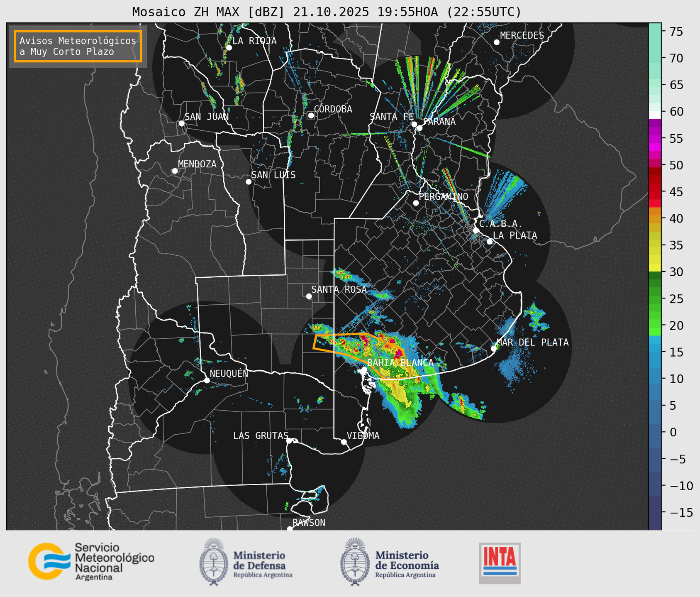This screenshot has width=700, height=597.
Task: Click the NEUQUÉN city label
Action: [229, 373]
